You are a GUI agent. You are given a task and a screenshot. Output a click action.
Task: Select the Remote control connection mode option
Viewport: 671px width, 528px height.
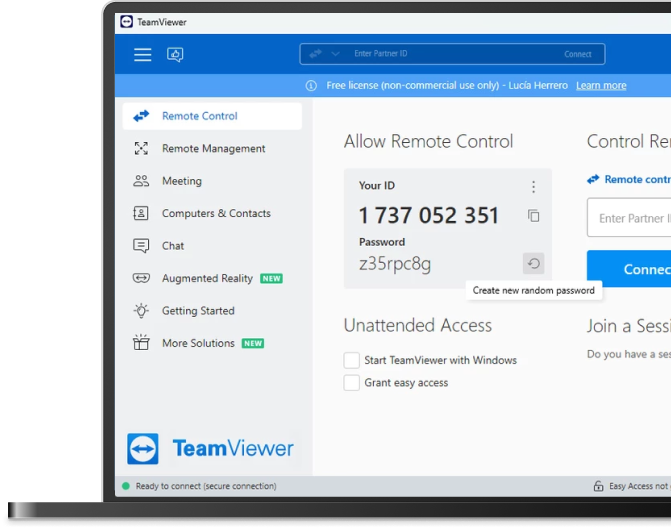tap(628, 180)
